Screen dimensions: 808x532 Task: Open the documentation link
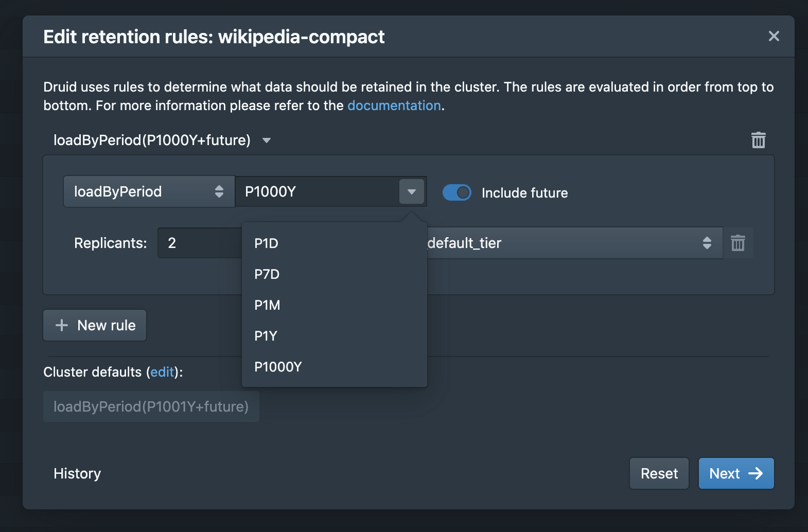coord(394,105)
